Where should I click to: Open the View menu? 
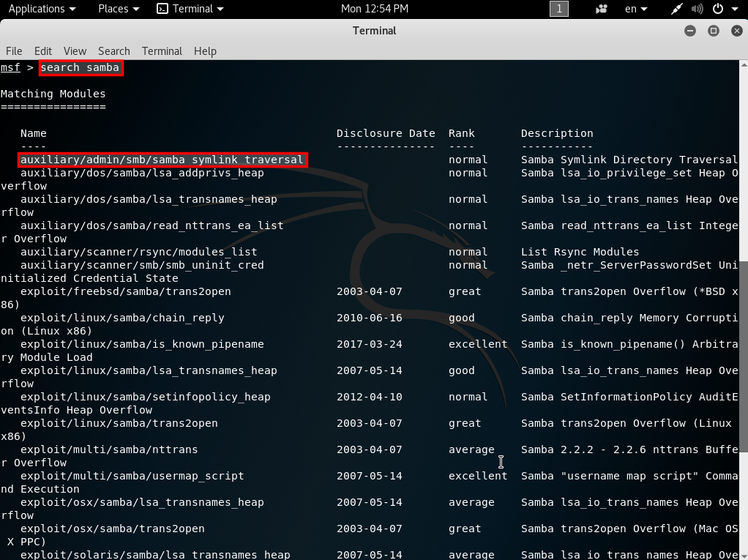[x=75, y=51]
